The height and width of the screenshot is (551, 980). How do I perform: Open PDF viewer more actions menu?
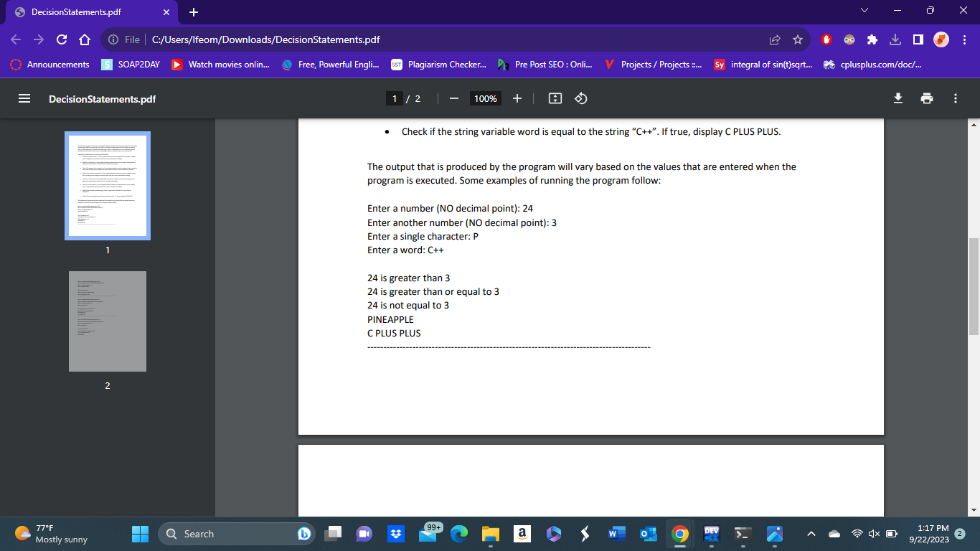pos(956,99)
